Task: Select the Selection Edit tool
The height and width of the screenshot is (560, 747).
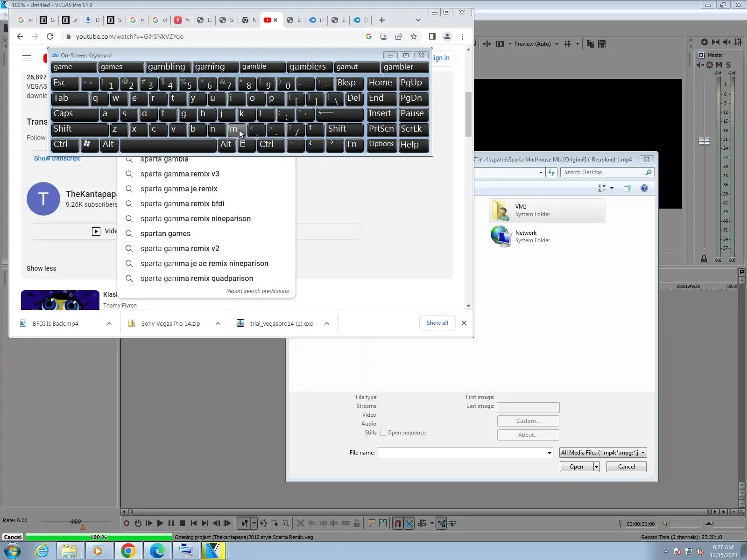Action: click(x=275, y=524)
